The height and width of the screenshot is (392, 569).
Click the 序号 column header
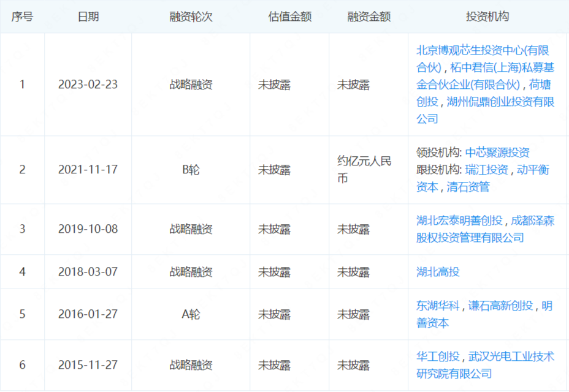pos(22,17)
